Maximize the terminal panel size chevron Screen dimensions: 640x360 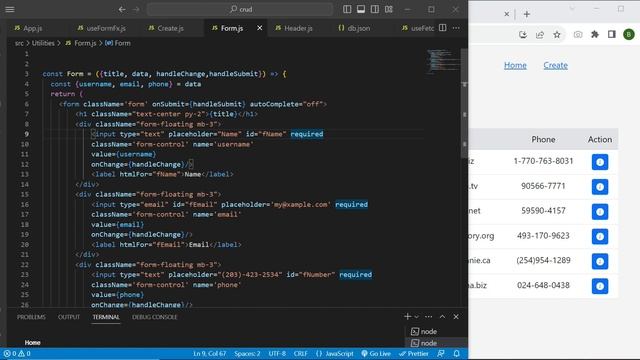(x=442, y=316)
